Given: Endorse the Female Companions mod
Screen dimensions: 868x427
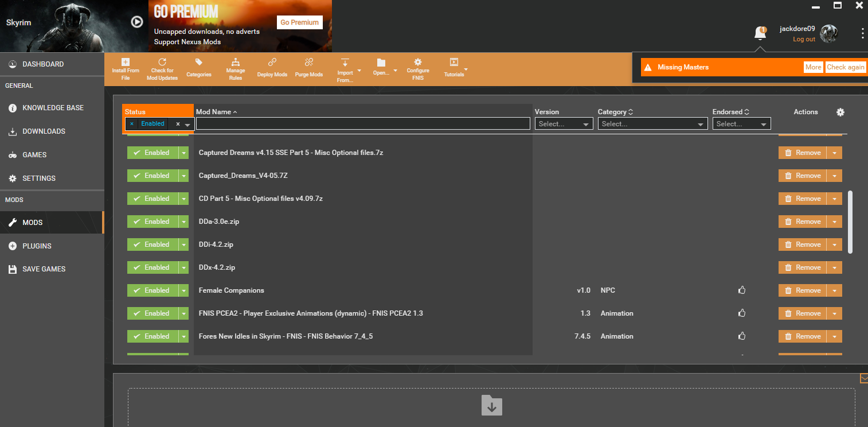Looking at the screenshot, I should coord(742,290).
